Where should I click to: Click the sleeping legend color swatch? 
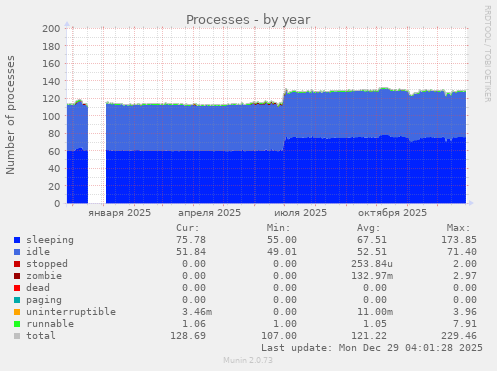point(17,240)
